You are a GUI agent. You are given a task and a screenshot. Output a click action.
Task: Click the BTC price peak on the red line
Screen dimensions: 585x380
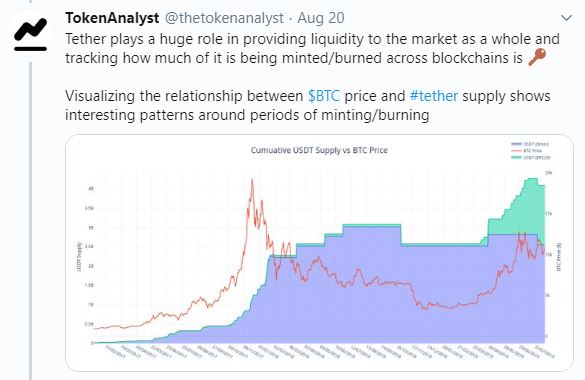click(252, 180)
